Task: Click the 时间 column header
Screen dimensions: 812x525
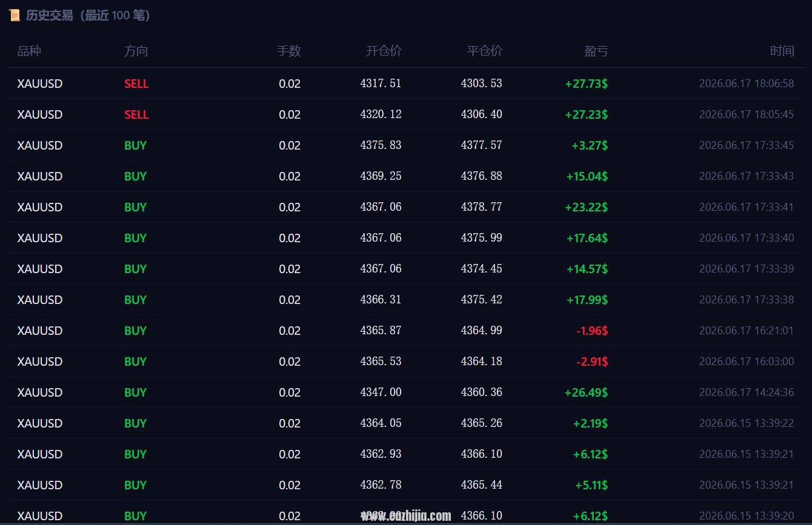Action: [782, 51]
